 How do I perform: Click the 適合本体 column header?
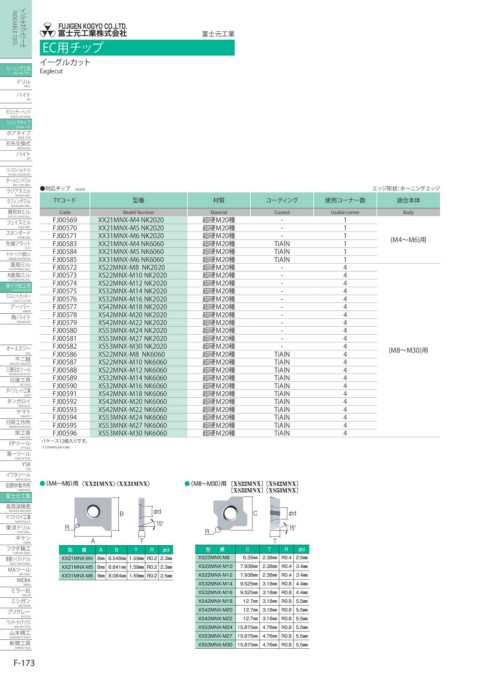pyautogui.click(x=408, y=200)
